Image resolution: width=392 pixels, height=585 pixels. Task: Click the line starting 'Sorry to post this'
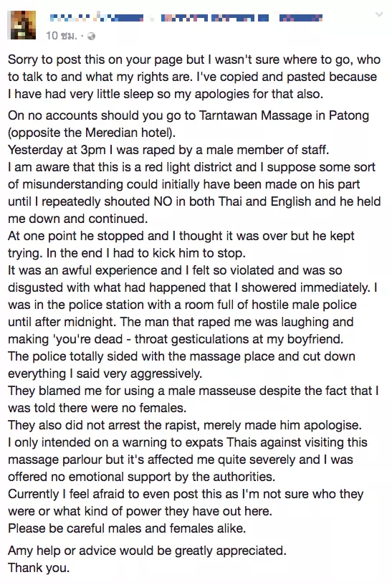point(194,60)
